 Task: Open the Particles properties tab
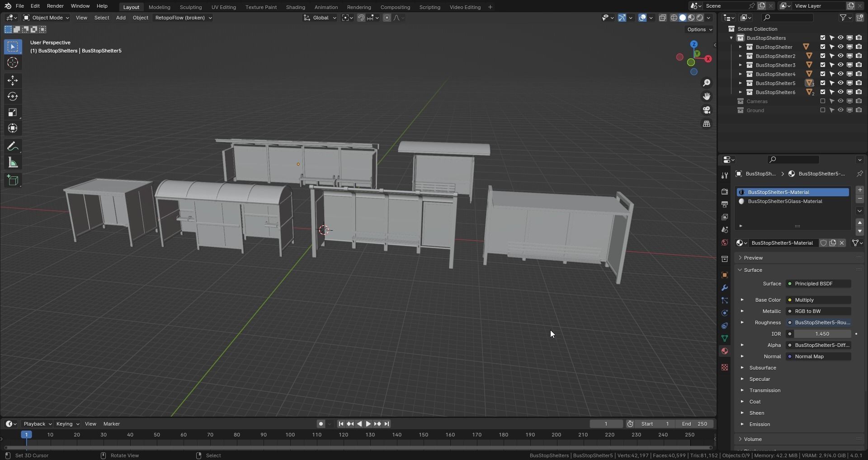point(725,300)
